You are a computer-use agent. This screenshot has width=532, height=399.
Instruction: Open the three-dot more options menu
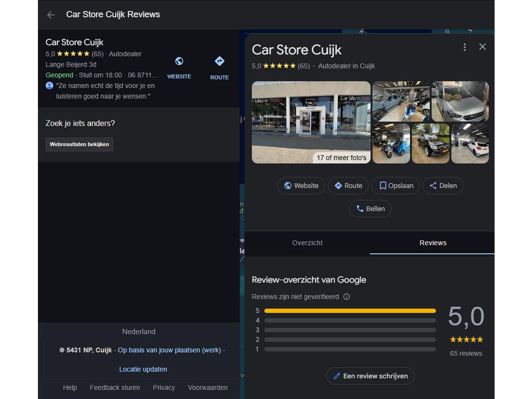tap(464, 47)
